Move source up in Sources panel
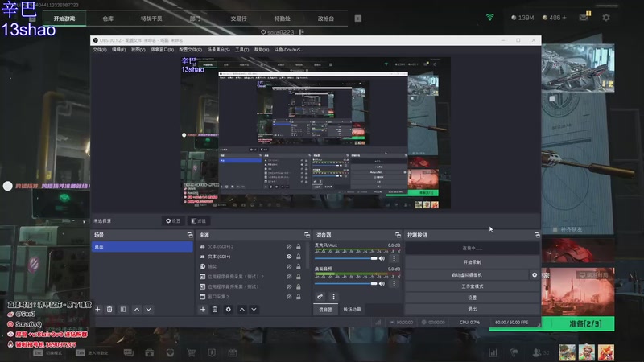The height and width of the screenshot is (362, 644). click(242, 310)
